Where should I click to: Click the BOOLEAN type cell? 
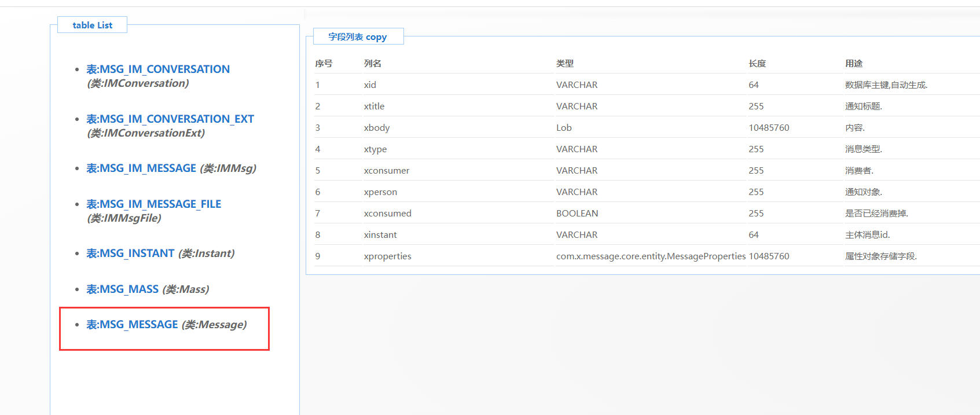[577, 214]
